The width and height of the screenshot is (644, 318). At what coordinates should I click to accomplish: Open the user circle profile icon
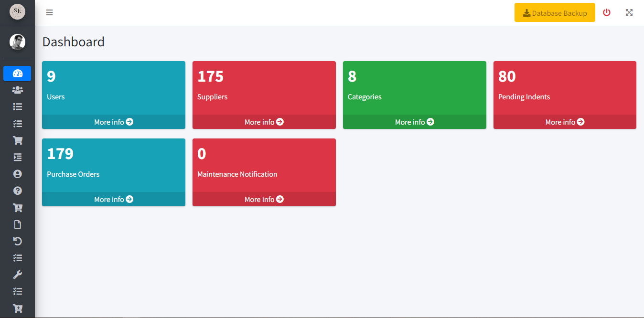18,174
